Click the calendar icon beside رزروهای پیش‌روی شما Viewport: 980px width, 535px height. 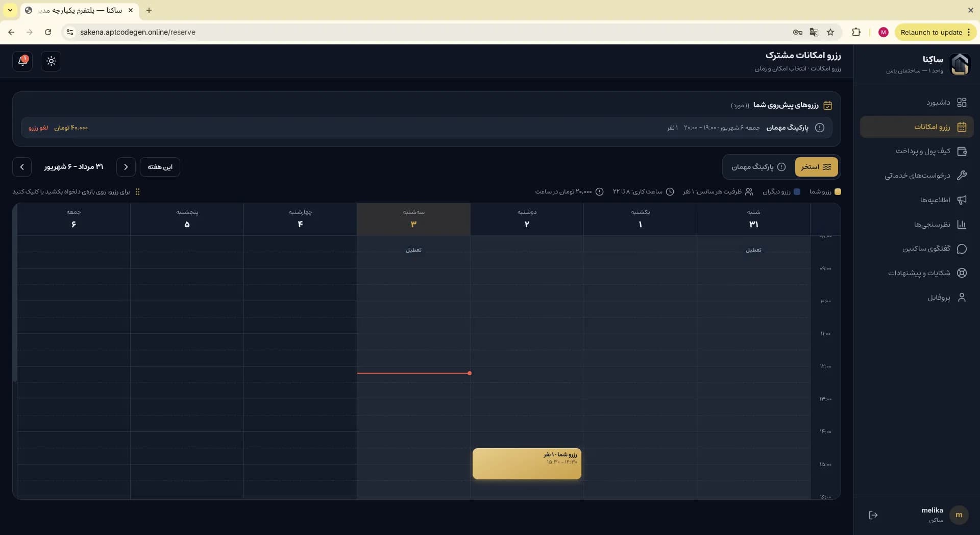click(x=828, y=105)
